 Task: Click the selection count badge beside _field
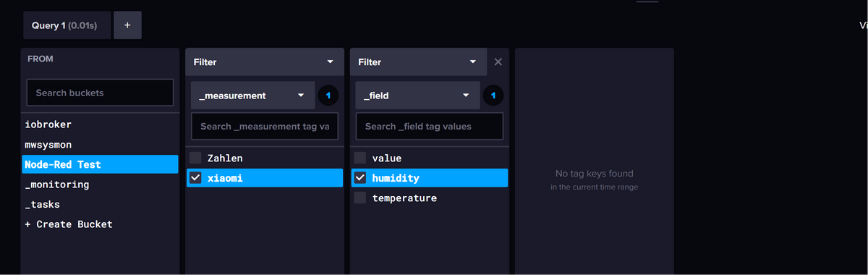click(493, 96)
